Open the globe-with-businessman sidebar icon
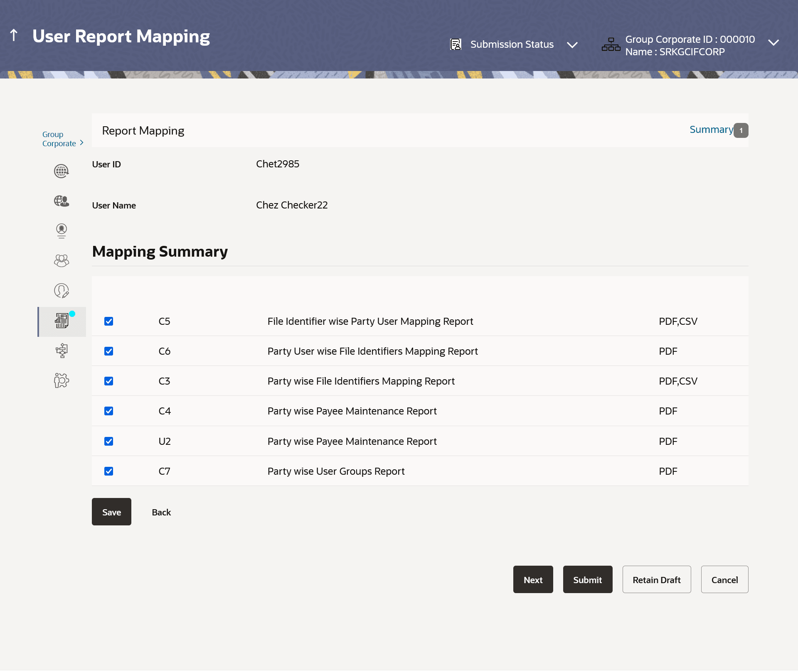This screenshot has height=672, width=798. pos(62,201)
